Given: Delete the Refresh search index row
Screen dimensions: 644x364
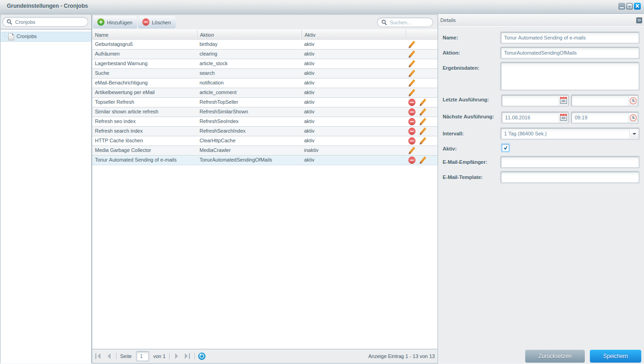Looking at the screenshot, I should tap(412, 131).
